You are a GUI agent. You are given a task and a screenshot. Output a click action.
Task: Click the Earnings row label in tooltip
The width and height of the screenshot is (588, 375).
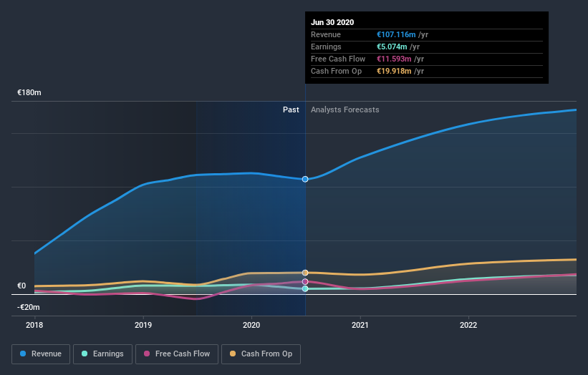(327, 47)
